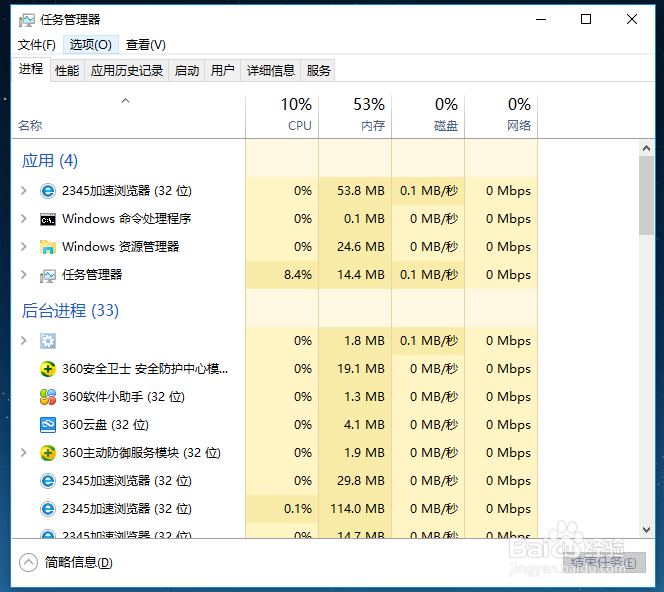Click the scrollbar down arrow
664x592 pixels.
coord(646,530)
